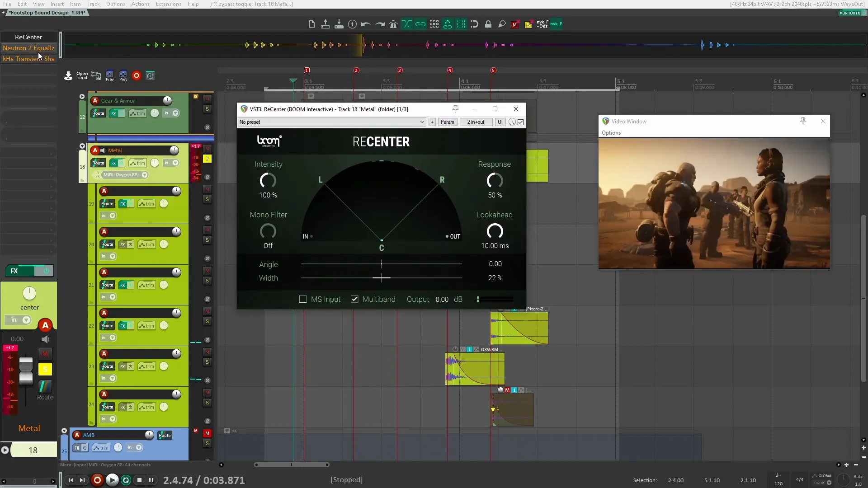
Task: Click the Lookahead knob
Action: coord(495,231)
